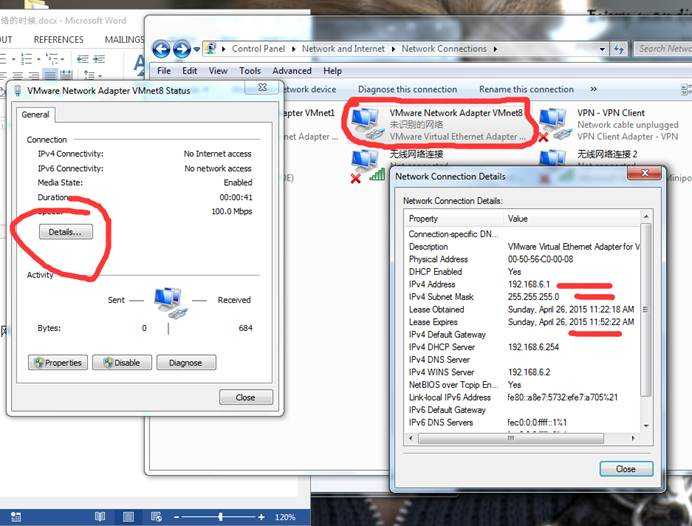Click Diagnose button in VMnet8 Status
692x526 pixels.
(186, 363)
